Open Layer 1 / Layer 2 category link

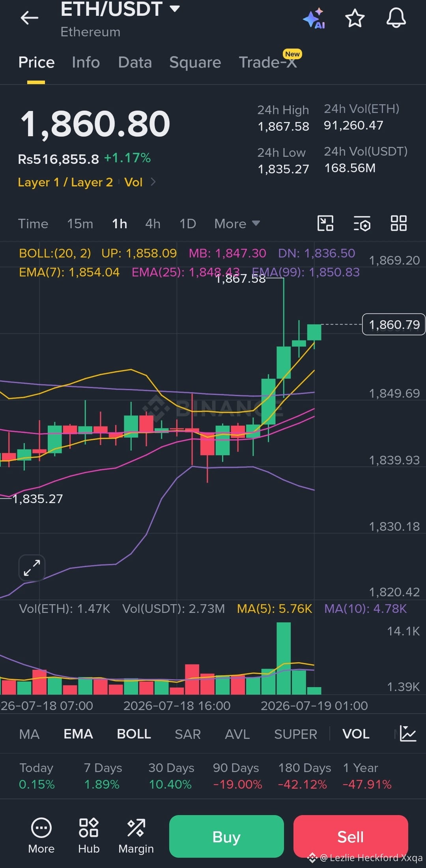pyautogui.click(x=65, y=182)
